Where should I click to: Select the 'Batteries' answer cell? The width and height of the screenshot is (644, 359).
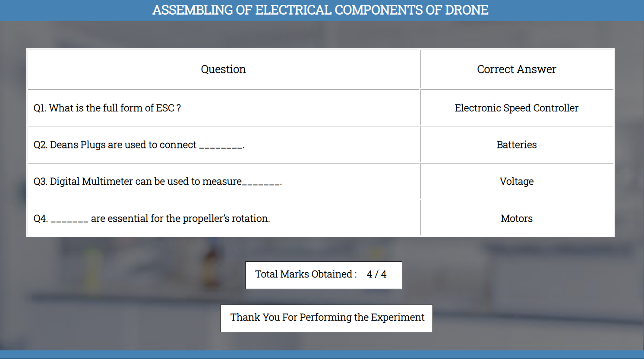point(516,145)
